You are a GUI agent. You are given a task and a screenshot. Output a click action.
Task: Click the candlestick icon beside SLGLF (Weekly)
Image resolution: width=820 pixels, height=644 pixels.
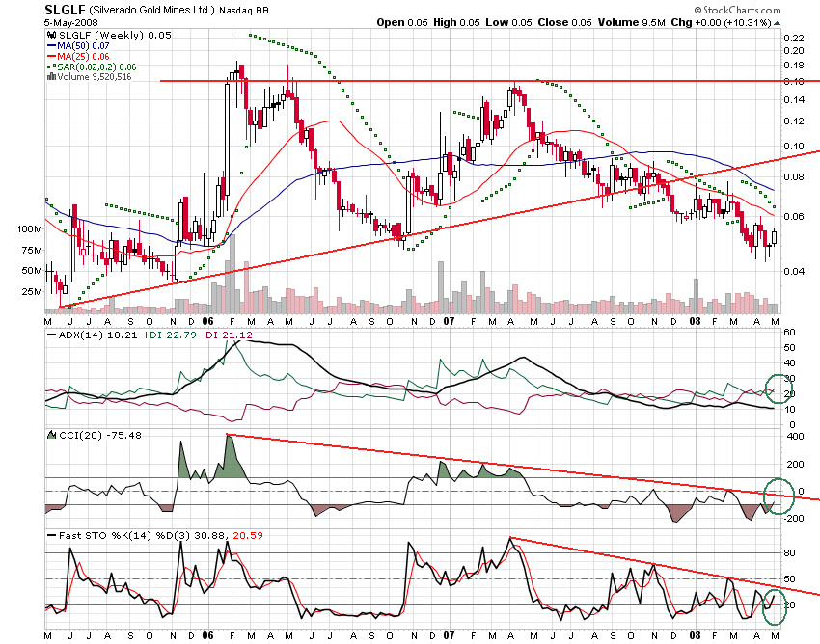51,36
